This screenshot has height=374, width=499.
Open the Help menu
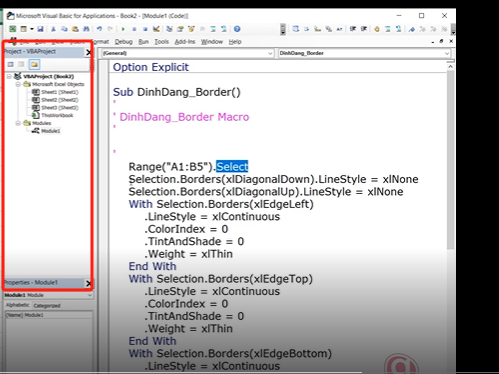pos(235,42)
